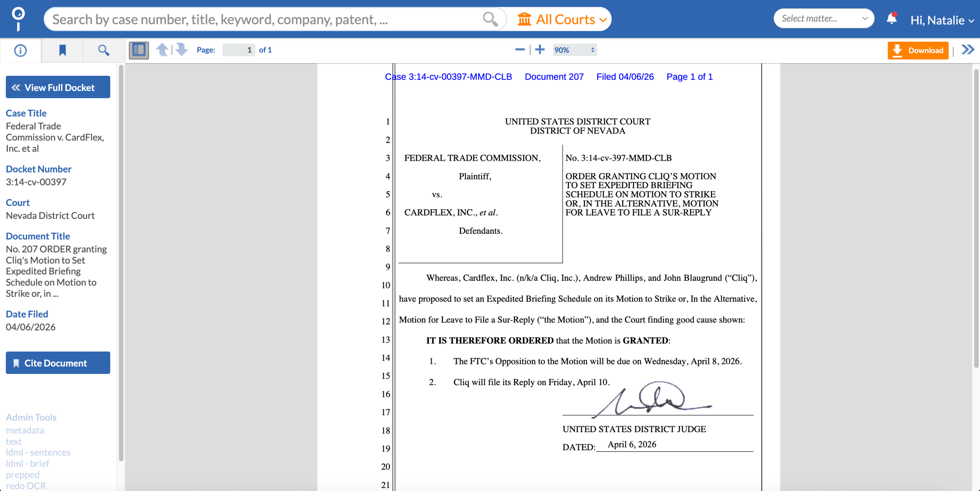Screen dimensions: 980x491
Task: Open the ldml - brief link
Action: pos(27,464)
